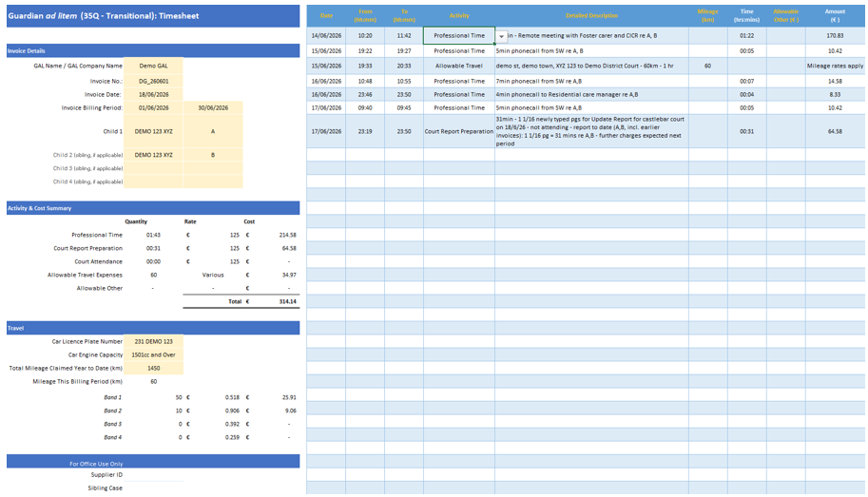
Task: Select the Child 2 initial cell B
Action: (x=213, y=155)
